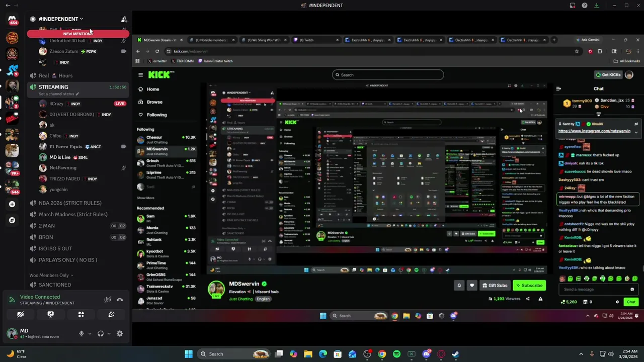Image resolution: width=644 pixels, height=362 pixels.
Task: Click the Windows taskbar search box
Action: (x=234, y=354)
